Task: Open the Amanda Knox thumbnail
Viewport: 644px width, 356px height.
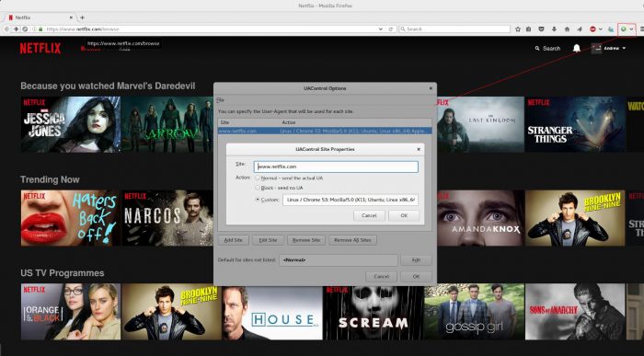Action: pyautogui.click(x=480, y=218)
